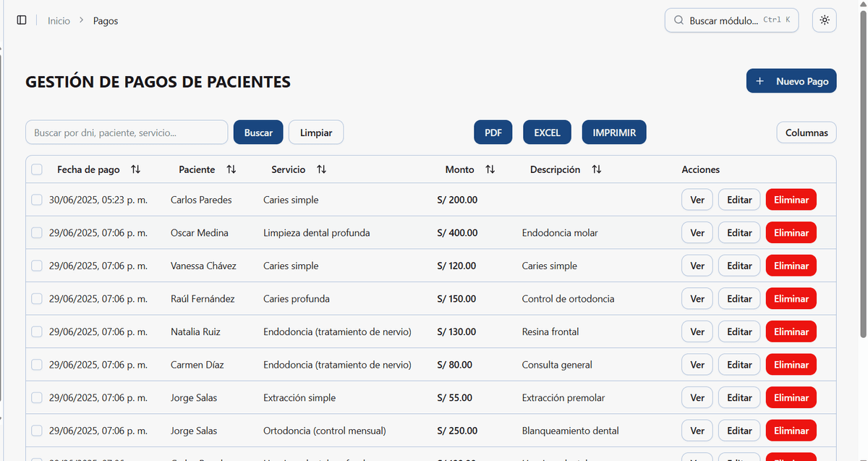The image size is (868, 461).
Task: Sort by Fecha de pago column arrows
Action: click(135, 169)
